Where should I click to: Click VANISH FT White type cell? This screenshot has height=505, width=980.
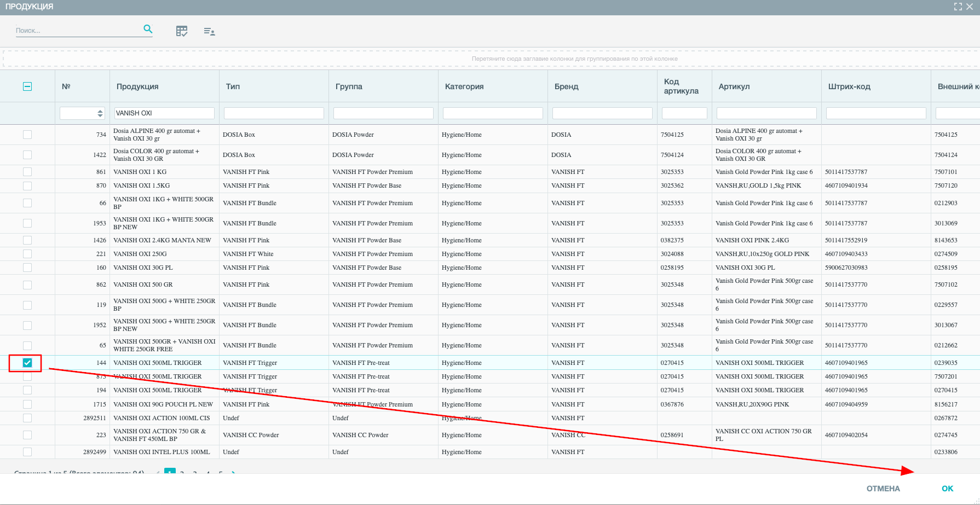point(248,254)
